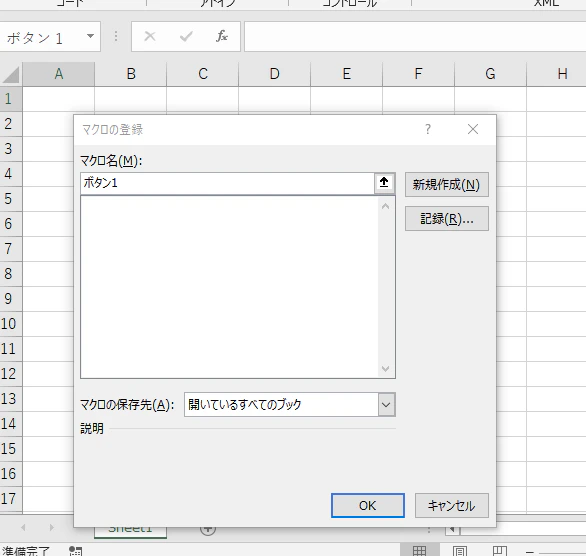Click cell H1
Viewport: 586px width, 556px height.
[556, 99]
